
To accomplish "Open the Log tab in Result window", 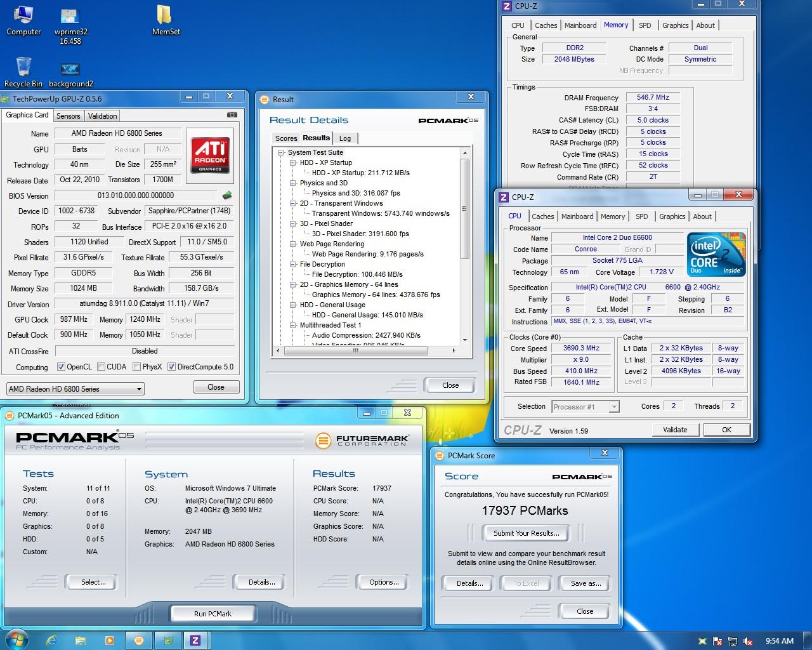I will [345, 138].
